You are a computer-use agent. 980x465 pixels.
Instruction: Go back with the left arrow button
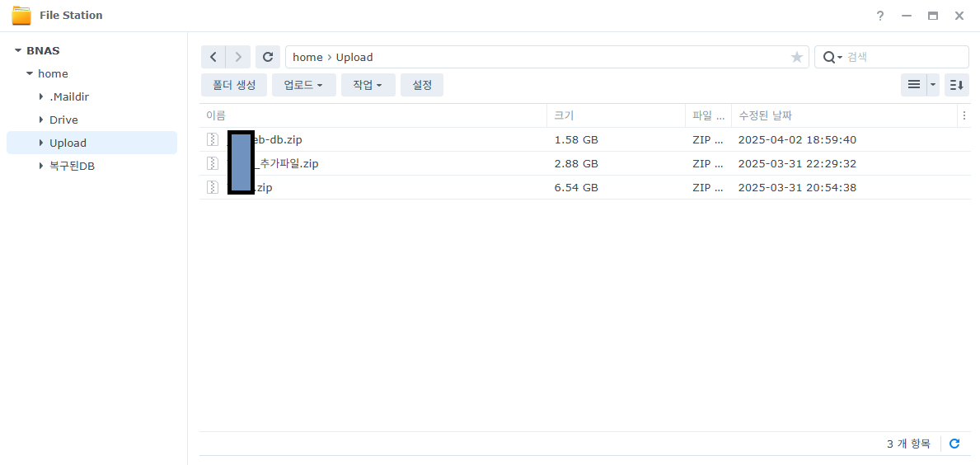213,57
